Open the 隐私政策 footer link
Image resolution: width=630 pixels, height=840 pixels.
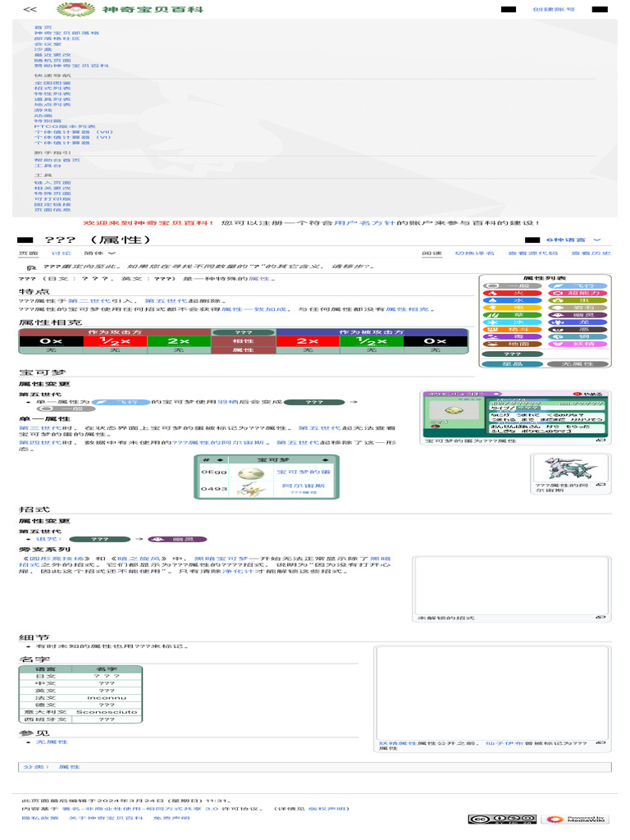(x=40, y=818)
